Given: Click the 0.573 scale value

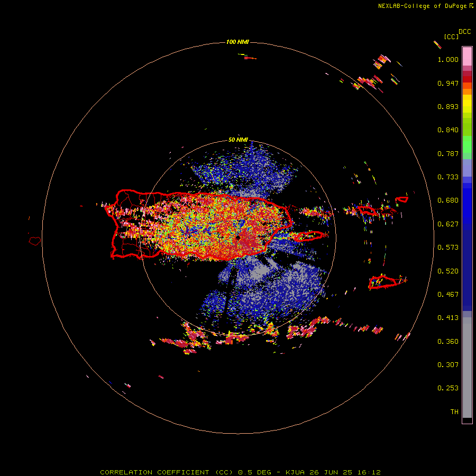Looking at the screenshot, I should coord(448,248).
